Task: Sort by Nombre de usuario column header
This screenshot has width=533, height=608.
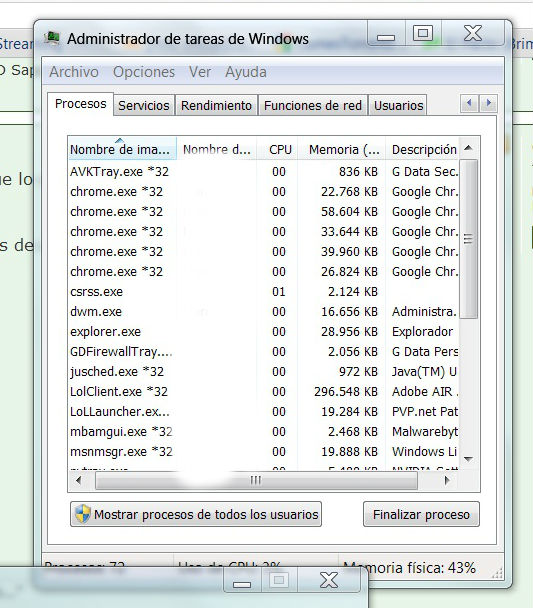Action: [217, 149]
